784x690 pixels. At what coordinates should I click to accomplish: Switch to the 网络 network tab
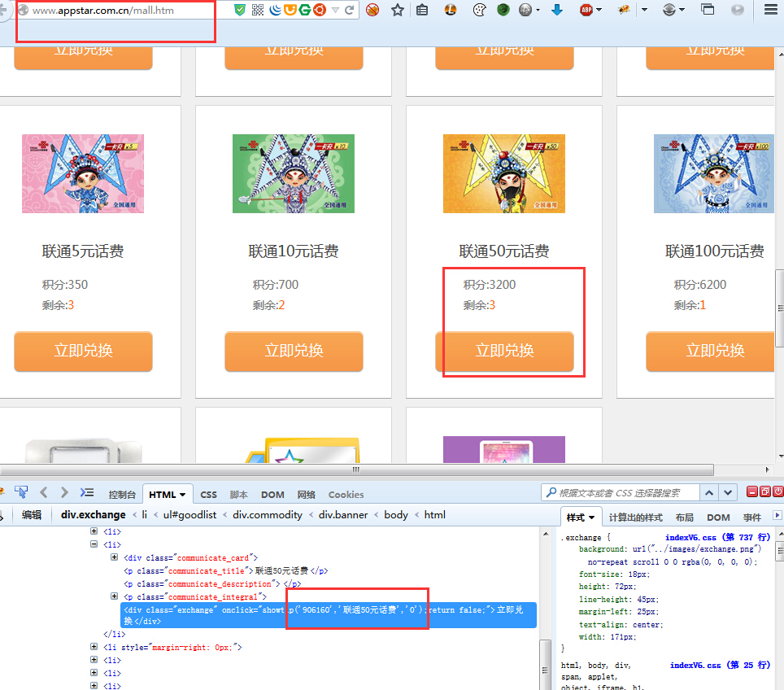click(x=306, y=495)
